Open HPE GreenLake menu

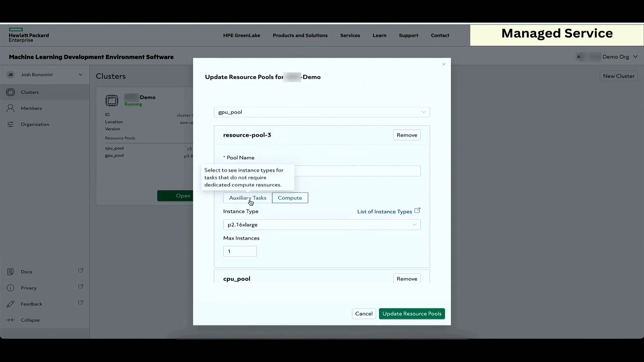(241, 35)
